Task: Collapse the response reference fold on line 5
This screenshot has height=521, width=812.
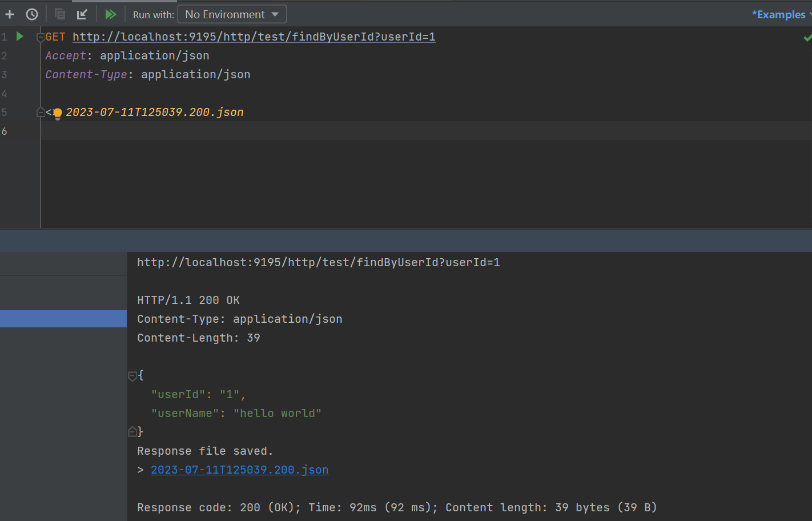Action: [41, 113]
